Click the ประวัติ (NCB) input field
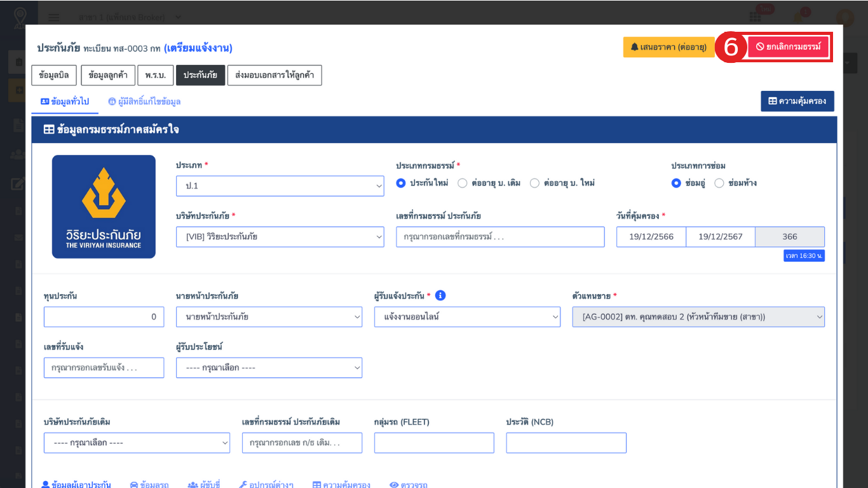Screen dimensions: 868x488 566,443
